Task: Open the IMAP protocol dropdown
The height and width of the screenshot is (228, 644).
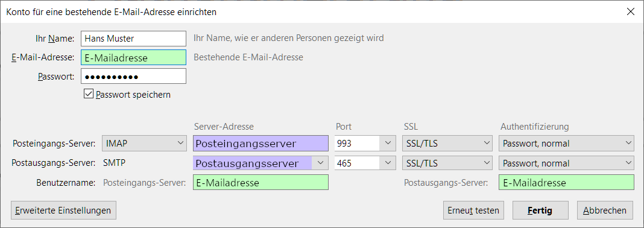Action: tap(144, 144)
